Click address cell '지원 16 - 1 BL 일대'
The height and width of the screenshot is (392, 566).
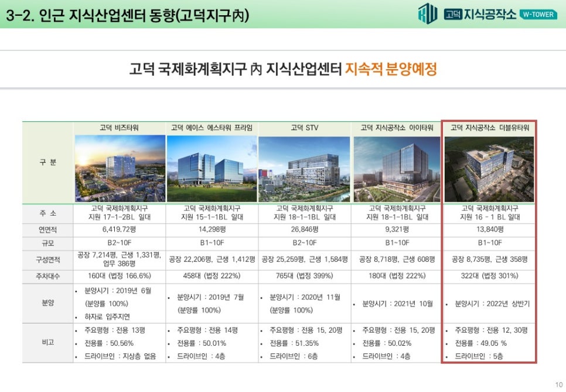[x=490, y=217]
